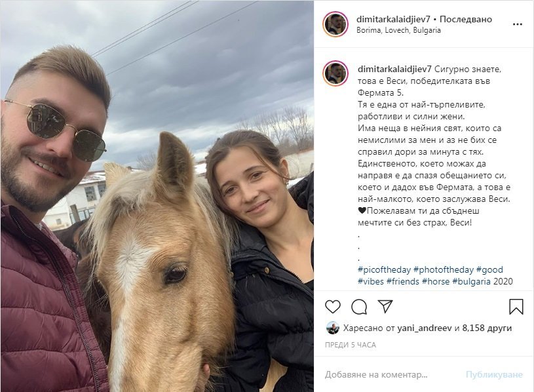Click Последвано following status text
534x392 pixels.
click(x=466, y=19)
